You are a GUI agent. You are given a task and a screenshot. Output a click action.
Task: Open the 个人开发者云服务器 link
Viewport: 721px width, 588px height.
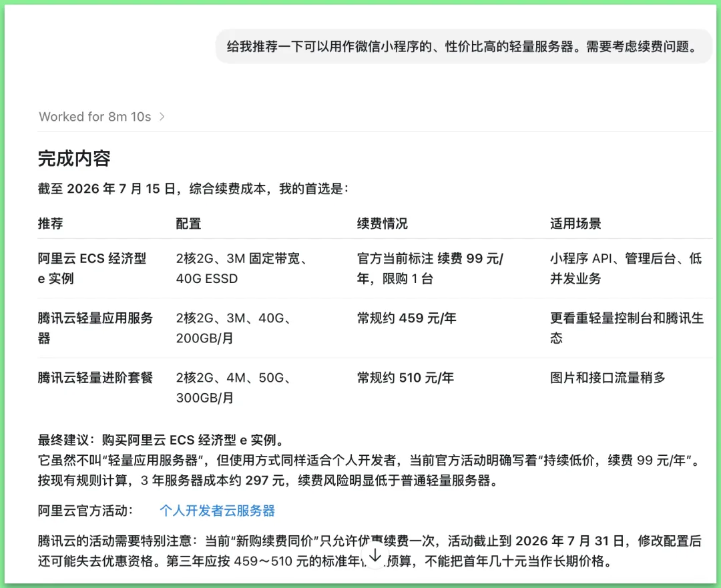(217, 511)
